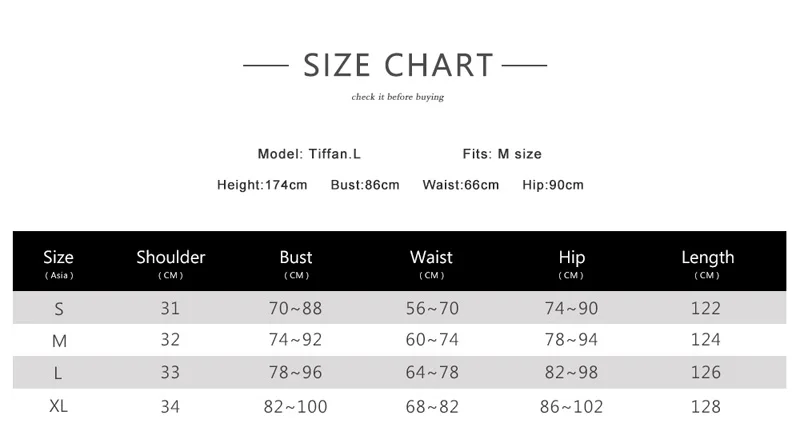Image resolution: width=800 pixels, height=423 pixels.
Task: Click the shoulder value 33 cell
Action: pyautogui.click(x=171, y=373)
